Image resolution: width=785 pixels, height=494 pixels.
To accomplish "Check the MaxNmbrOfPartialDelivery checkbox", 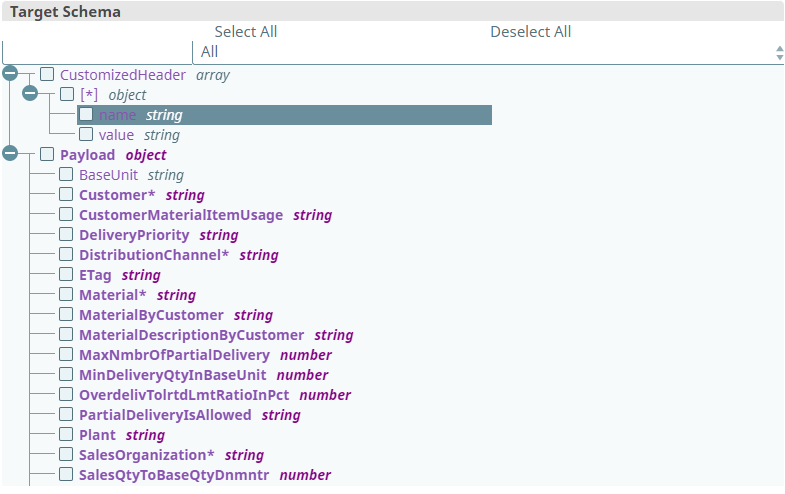I will (x=66, y=354).
